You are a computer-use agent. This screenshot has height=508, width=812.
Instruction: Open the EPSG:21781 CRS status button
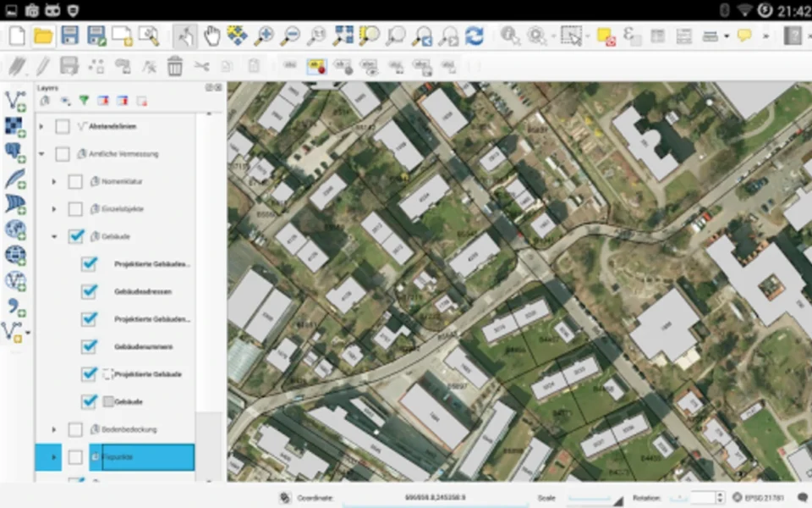(758, 498)
